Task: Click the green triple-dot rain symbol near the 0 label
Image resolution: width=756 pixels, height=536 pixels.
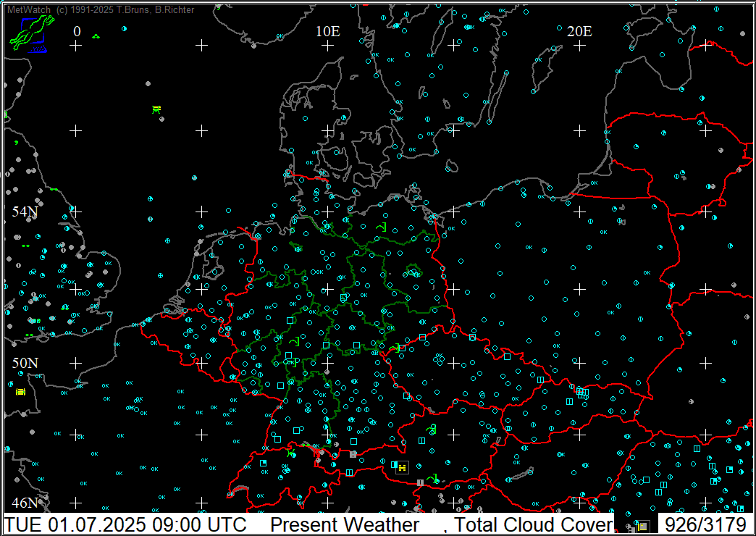Action: point(96,36)
